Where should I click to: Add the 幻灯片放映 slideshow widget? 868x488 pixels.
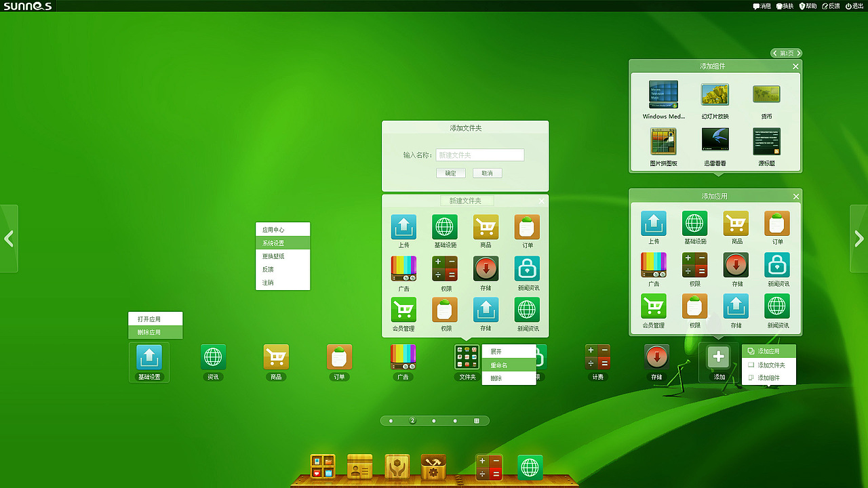715,94
